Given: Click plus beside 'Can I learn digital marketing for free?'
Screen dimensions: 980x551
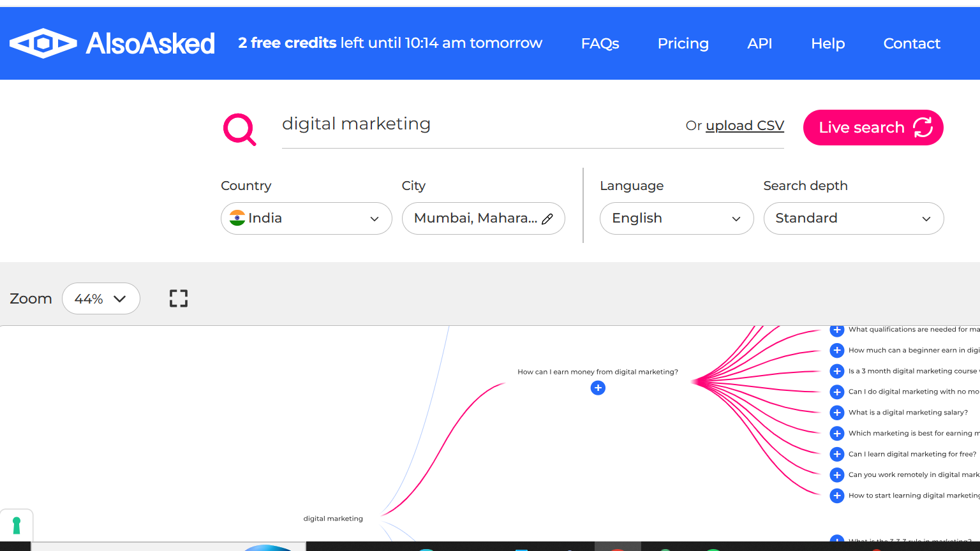Looking at the screenshot, I should (836, 454).
